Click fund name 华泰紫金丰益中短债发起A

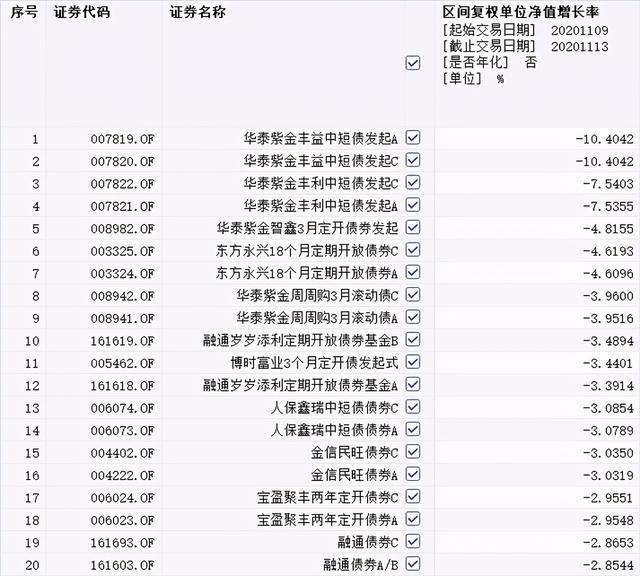coord(321,139)
